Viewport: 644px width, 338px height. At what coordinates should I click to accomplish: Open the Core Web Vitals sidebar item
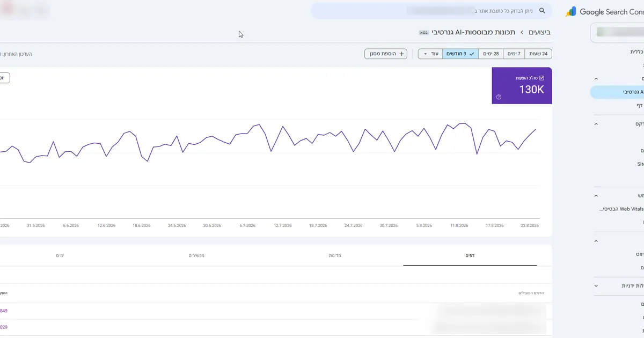pos(621,209)
